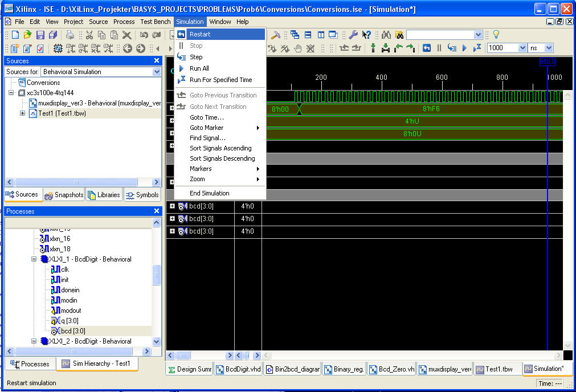Collapse the XLXI_2 - BcdDigit - Behavioral node

(34, 341)
